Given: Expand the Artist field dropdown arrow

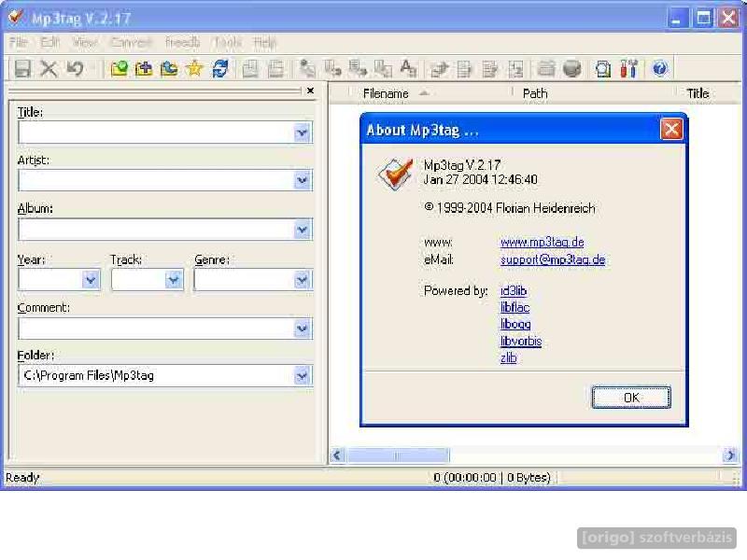Looking at the screenshot, I should [x=302, y=180].
